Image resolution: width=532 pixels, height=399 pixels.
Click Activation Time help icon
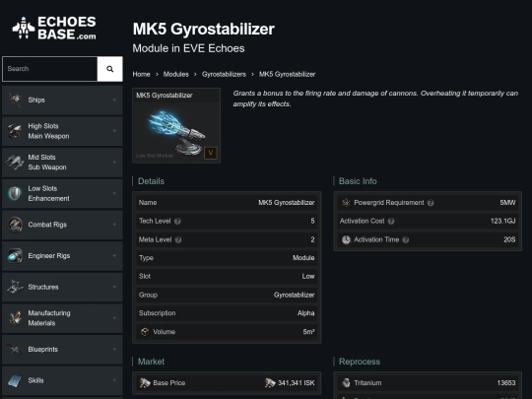click(x=406, y=239)
